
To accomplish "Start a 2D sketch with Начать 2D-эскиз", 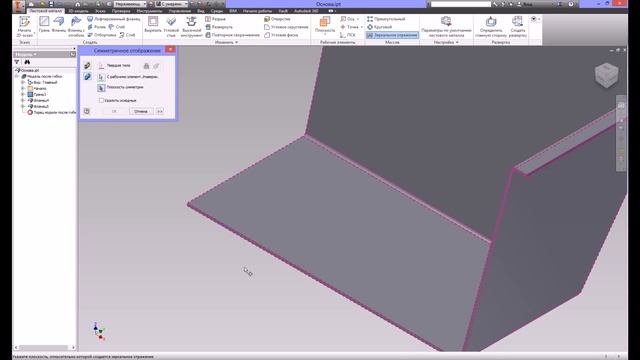I will [x=24, y=27].
